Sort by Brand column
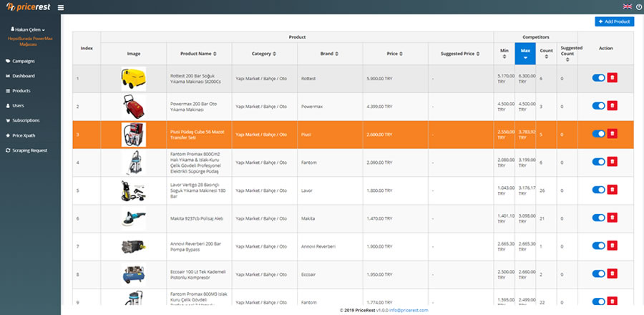644x315 pixels. [329, 54]
